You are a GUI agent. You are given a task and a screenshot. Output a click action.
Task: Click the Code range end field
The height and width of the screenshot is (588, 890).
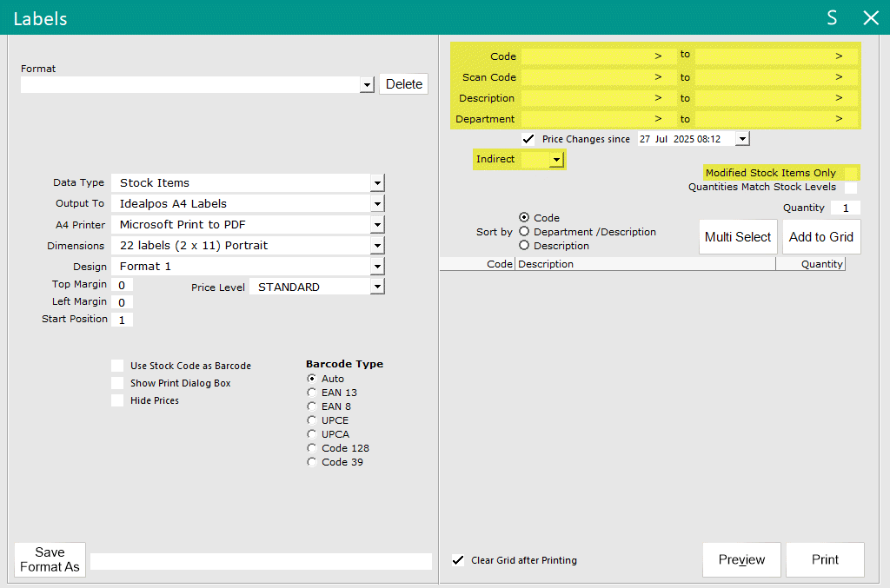click(x=776, y=56)
